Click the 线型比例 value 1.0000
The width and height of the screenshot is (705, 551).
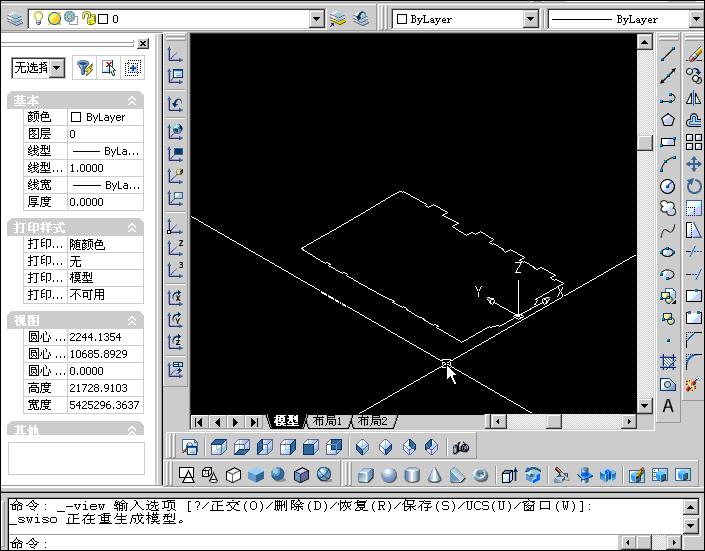point(105,168)
